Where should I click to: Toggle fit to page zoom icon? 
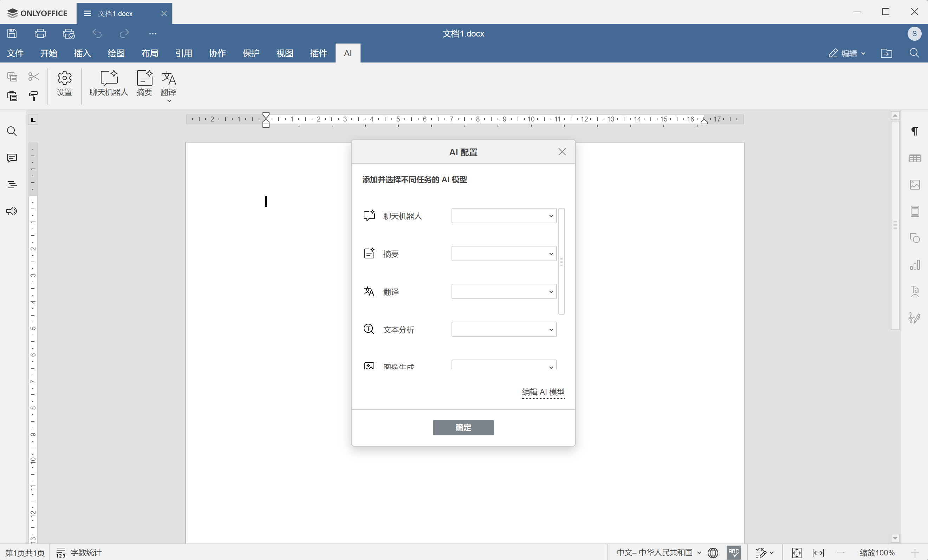tap(797, 553)
